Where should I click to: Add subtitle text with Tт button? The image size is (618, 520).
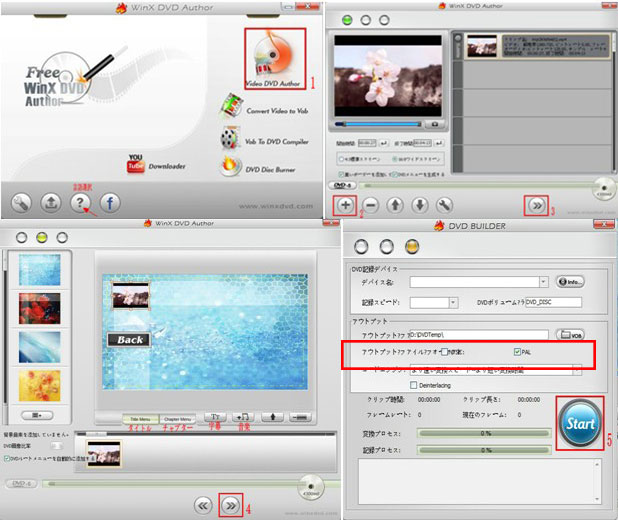click(x=215, y=417)
